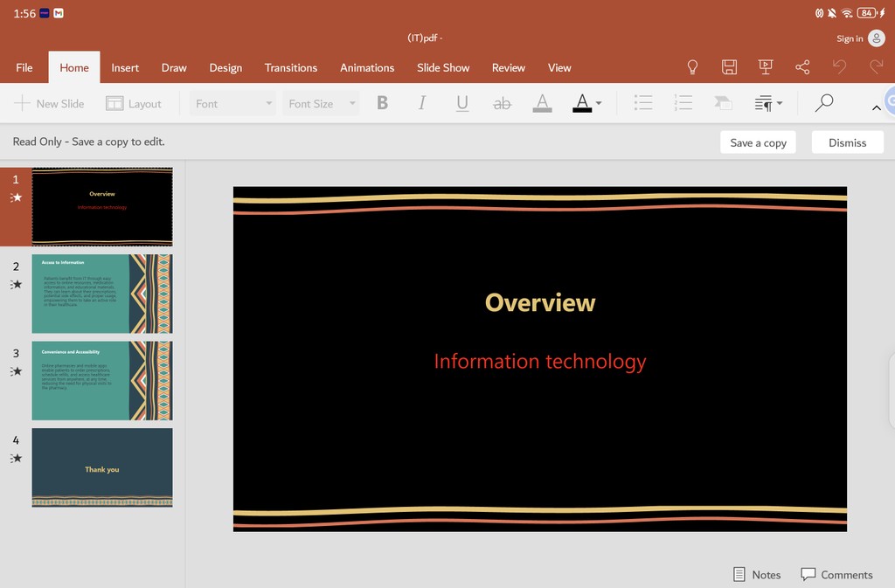
Task: Open the Share icon
Action: point(802,67)
